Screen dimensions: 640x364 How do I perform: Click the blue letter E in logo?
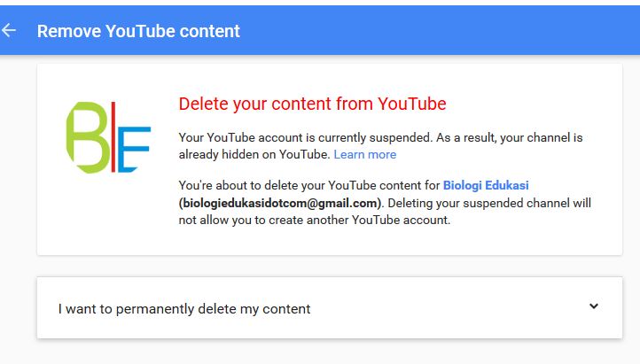tap(134, 149)
